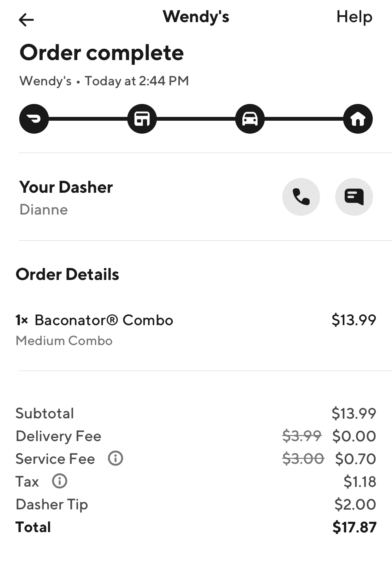Image resolution: width=392 pixels, height=564 pixels.
Task: Tap the Dasher Tip amount $2.00
Action: (x=355, y=504)
